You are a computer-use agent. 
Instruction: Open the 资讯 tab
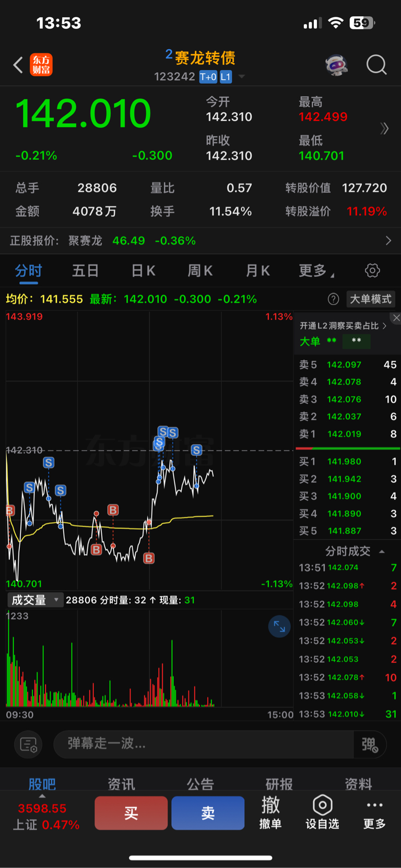click(121, 784)
